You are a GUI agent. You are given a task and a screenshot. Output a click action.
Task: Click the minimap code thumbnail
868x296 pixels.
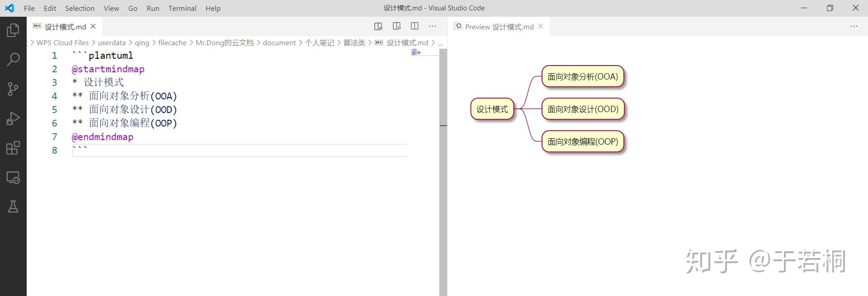coord(416,52)
